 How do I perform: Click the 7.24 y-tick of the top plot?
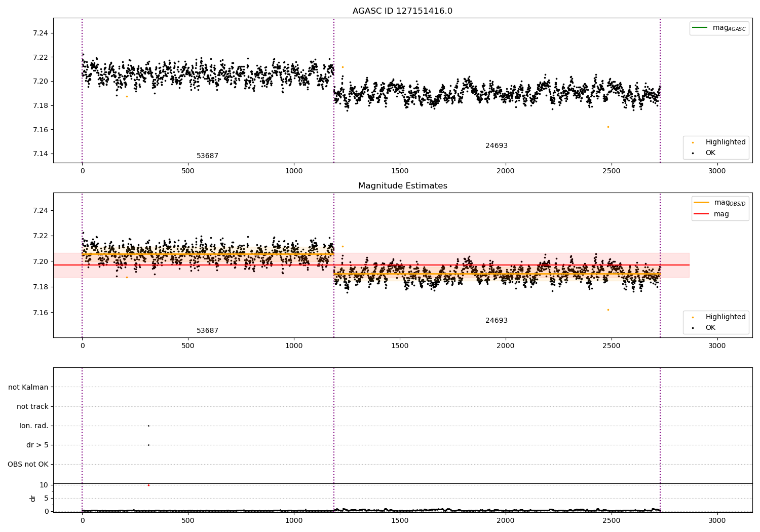41,33
